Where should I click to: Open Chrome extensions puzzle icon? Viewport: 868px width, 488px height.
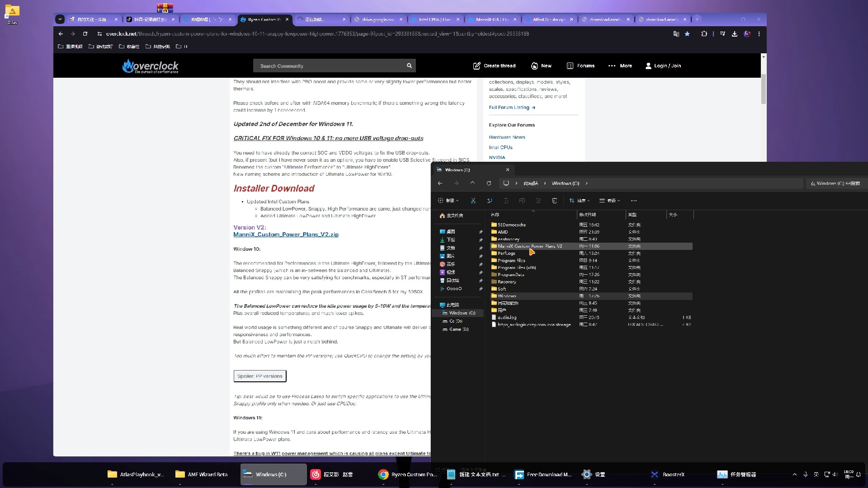coord(704,34)
